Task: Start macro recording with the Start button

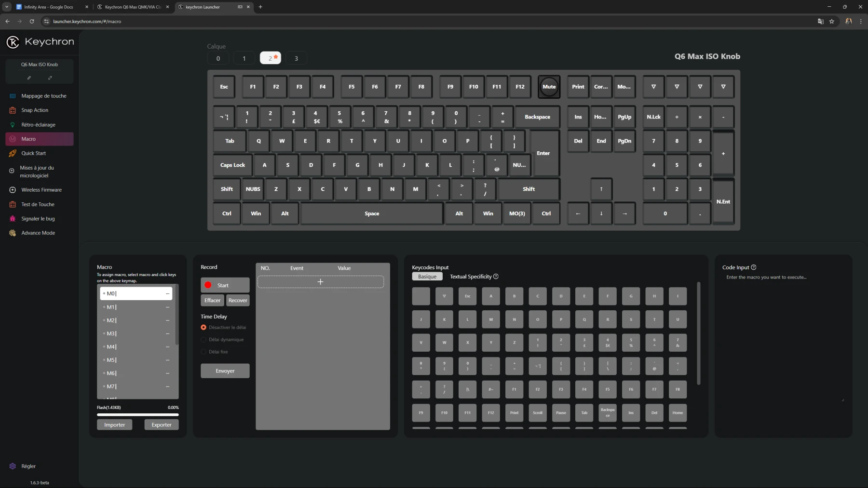Action: click(225, 285)
